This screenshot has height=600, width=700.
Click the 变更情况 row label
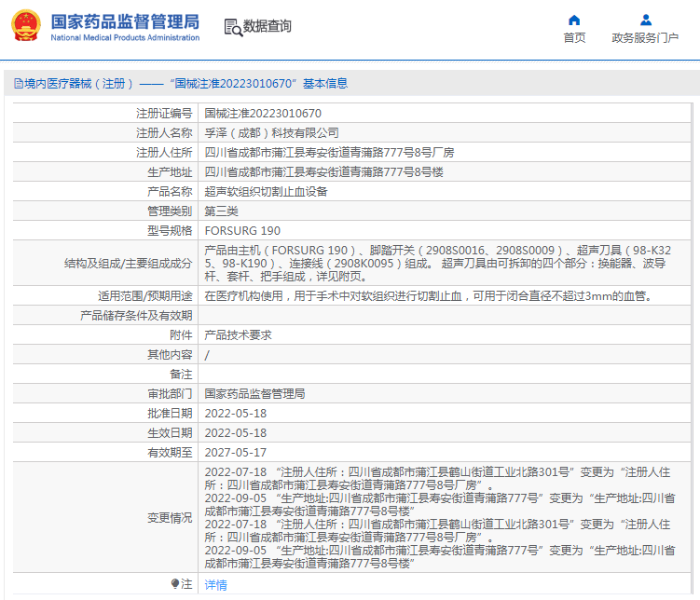pos(170,518)
